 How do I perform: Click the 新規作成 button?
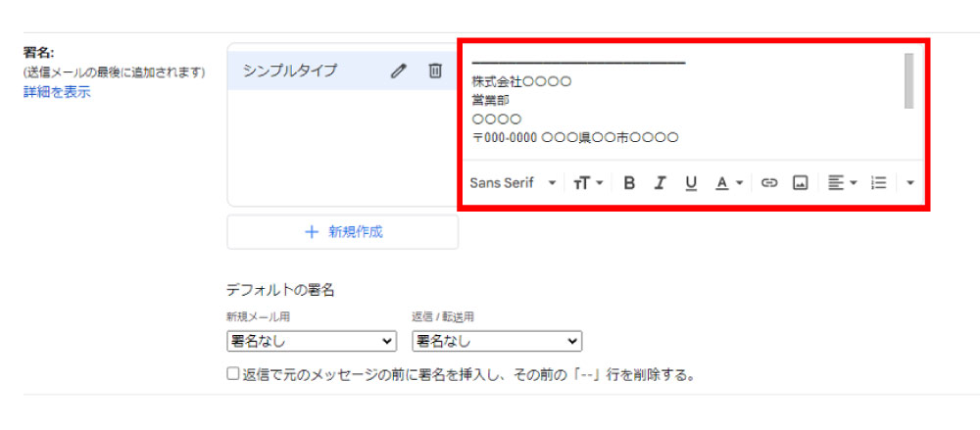[343, 232]
